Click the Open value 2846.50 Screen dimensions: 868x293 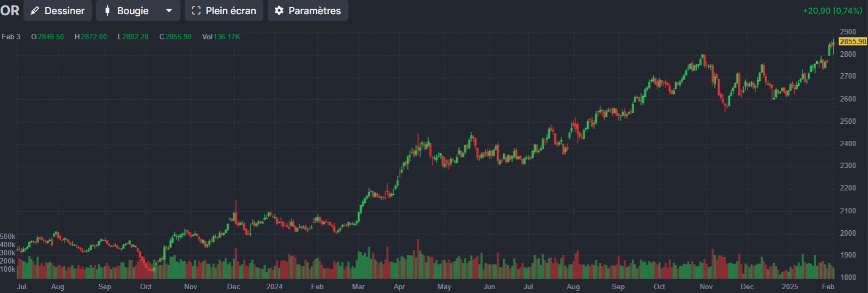(x=51, y=37)
